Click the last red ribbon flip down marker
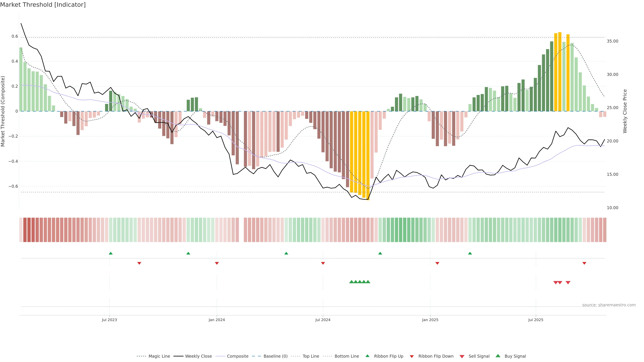This screenshot has height=362, width=644. 584,263
